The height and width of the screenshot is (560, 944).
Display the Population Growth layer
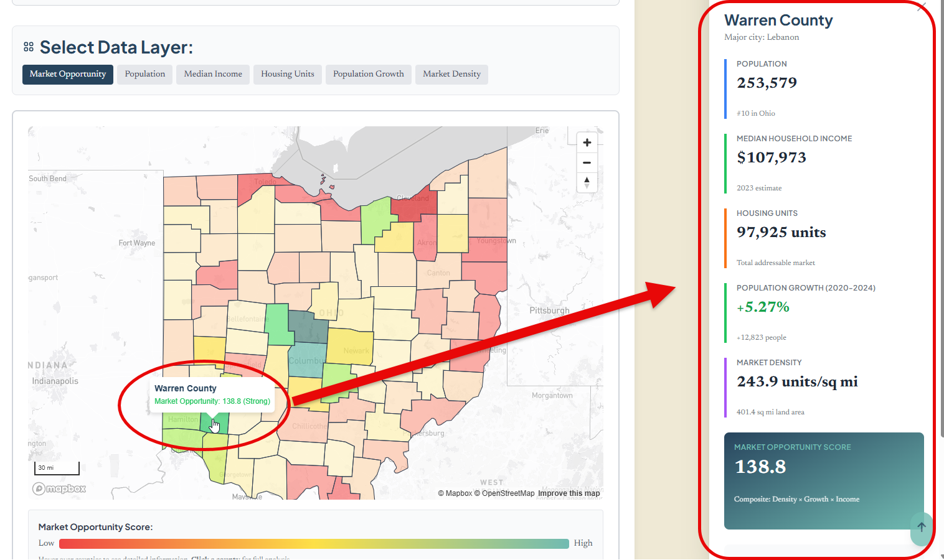point(369,74)
